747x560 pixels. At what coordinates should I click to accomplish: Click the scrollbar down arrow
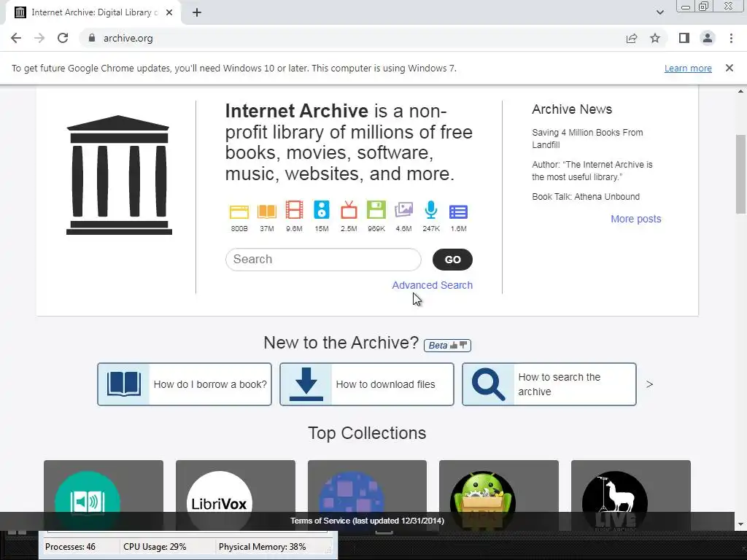741,524
